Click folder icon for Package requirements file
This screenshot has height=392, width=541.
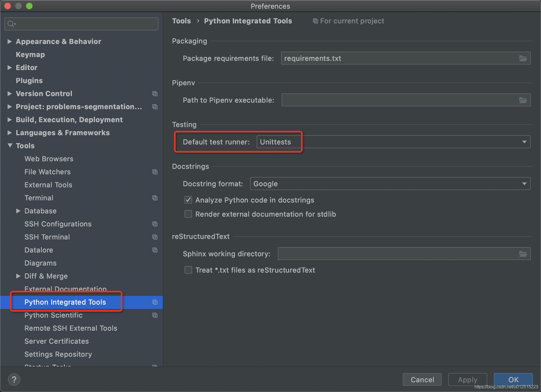pyautogui.click(x=523, y=58)
